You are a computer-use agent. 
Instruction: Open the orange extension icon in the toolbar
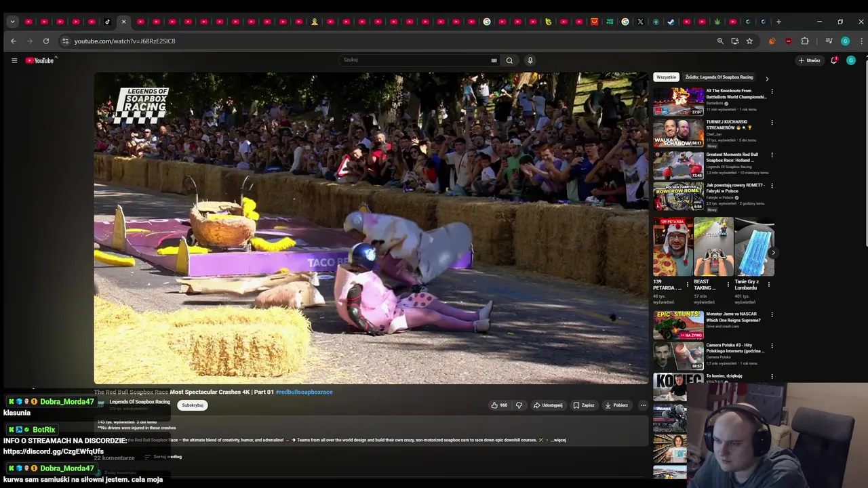pyautogui.click(x=772, y=41)
